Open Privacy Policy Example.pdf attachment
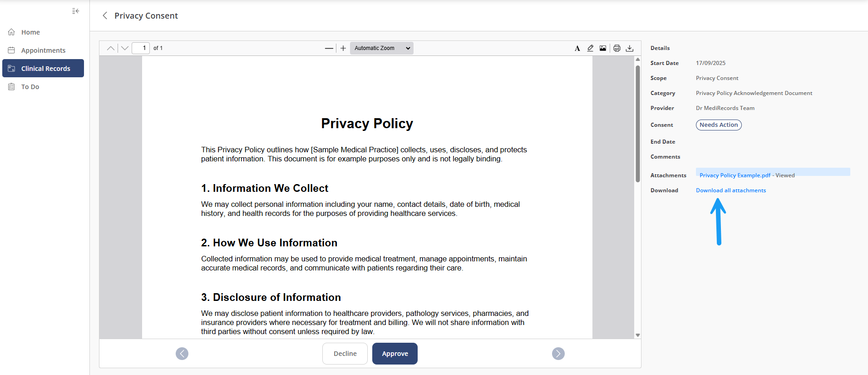The height and width of the screenshot is (375, 868). pyautogui.click(x=735, y=175)
